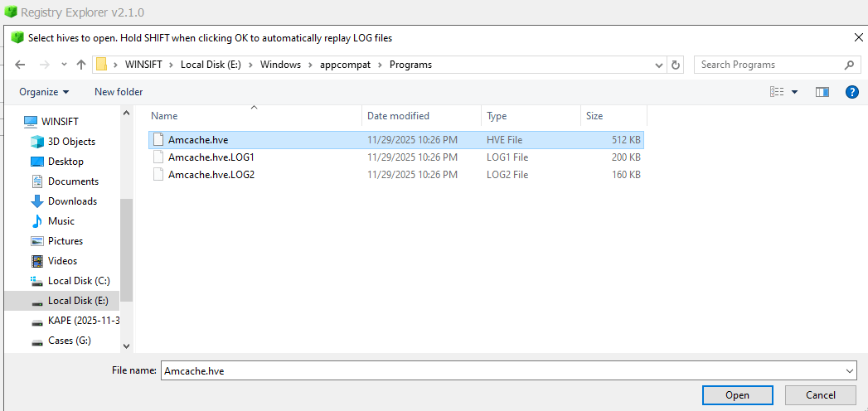
Task: Select Programs breadcrumb segment
Action: pos(410,65)
